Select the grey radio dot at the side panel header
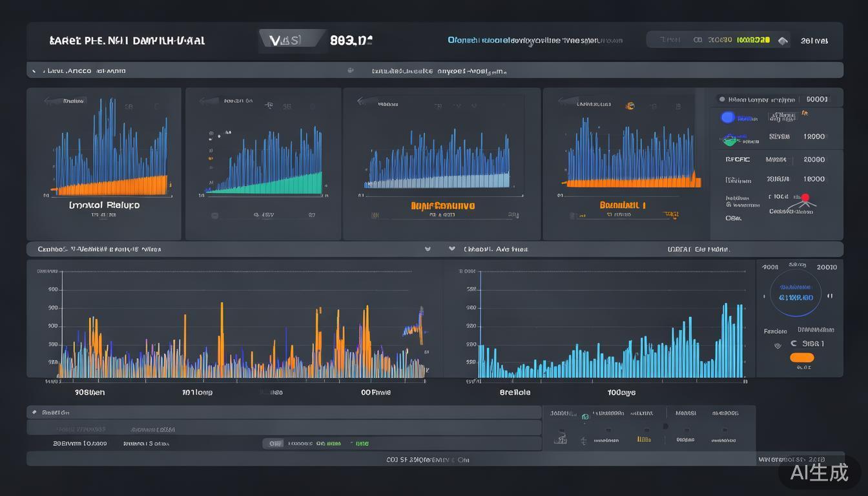This screenshot has width=868, height=496. pos(721,99)
